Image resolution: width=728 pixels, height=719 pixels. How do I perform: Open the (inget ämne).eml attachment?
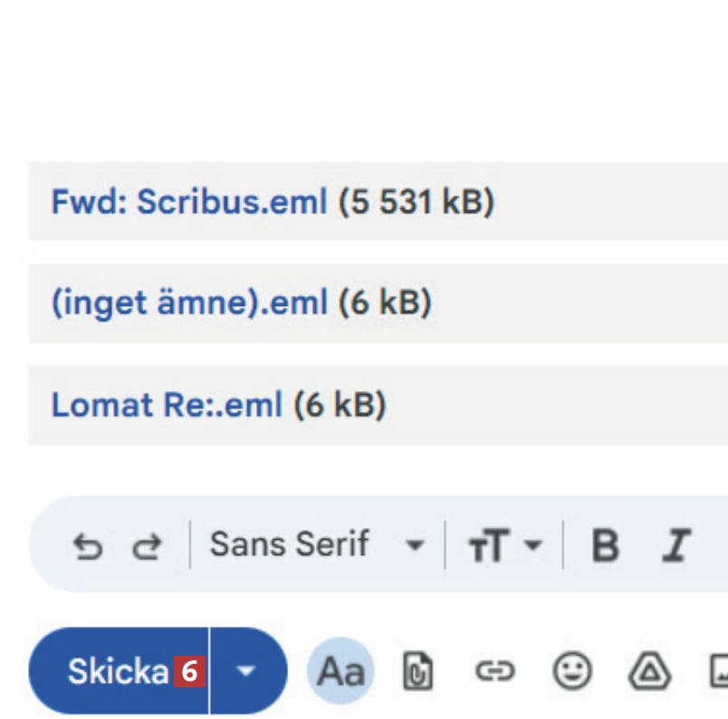(x=188, y=303)
